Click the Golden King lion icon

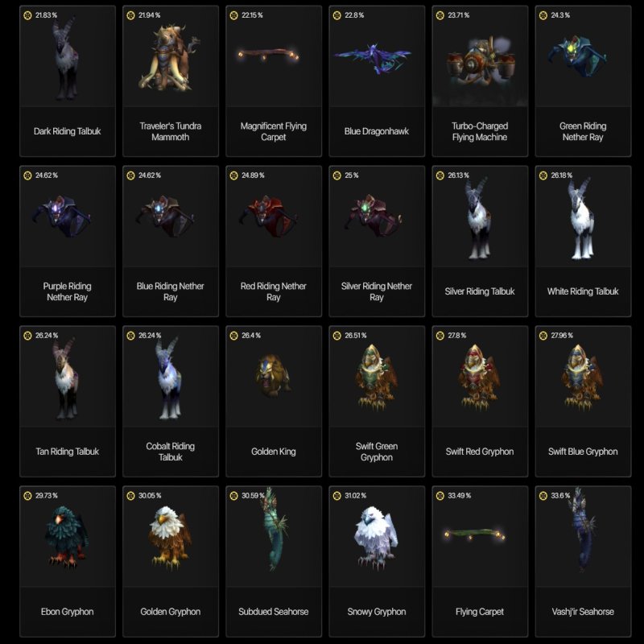273,376
